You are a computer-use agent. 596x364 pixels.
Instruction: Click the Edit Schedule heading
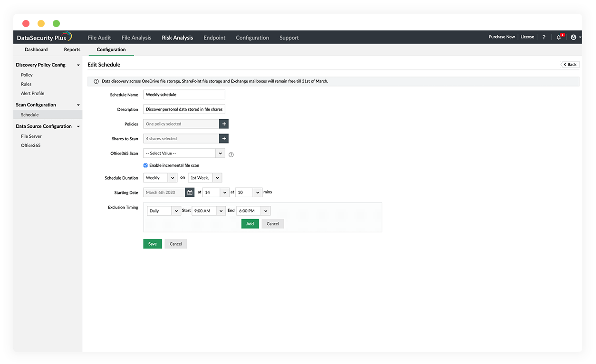[104, 65]
